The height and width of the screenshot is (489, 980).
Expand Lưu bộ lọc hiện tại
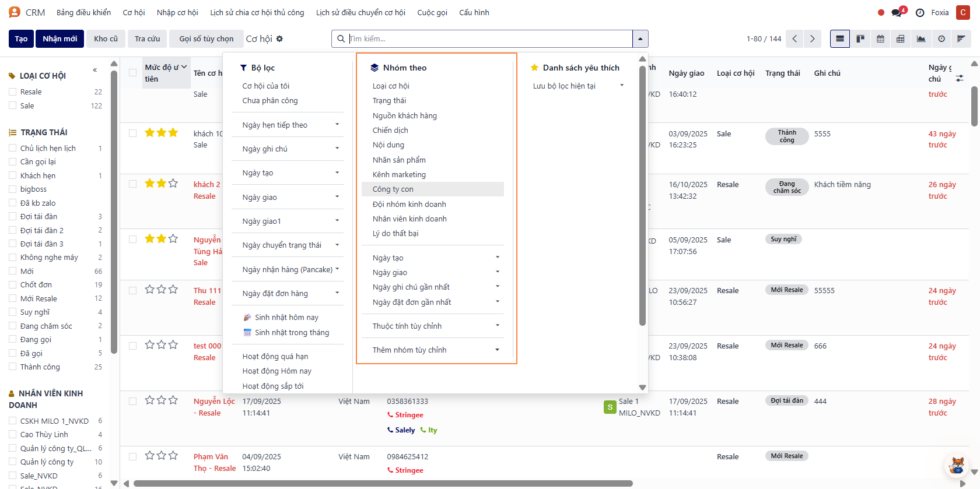[577, 86]
